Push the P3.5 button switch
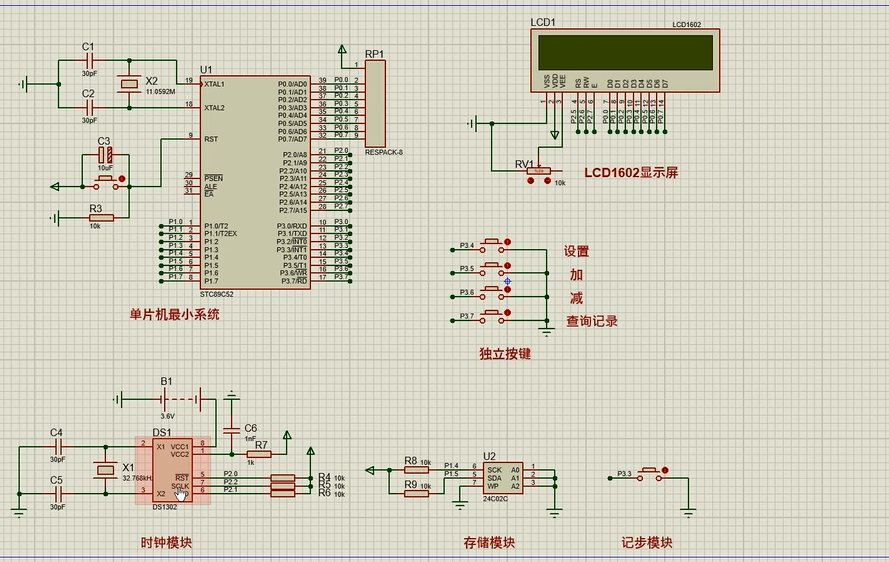889x562 pixels. (492, 269)
